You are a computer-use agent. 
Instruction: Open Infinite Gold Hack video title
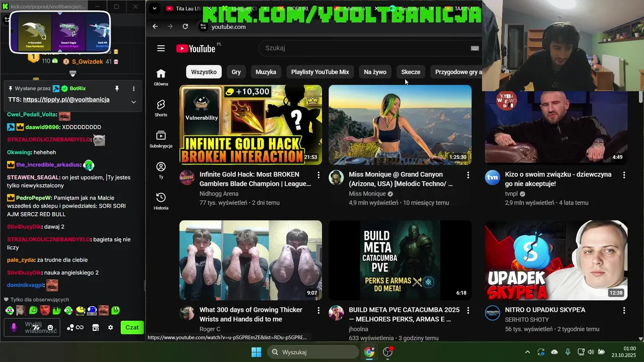pyautogui.click(x=255, y=179)
